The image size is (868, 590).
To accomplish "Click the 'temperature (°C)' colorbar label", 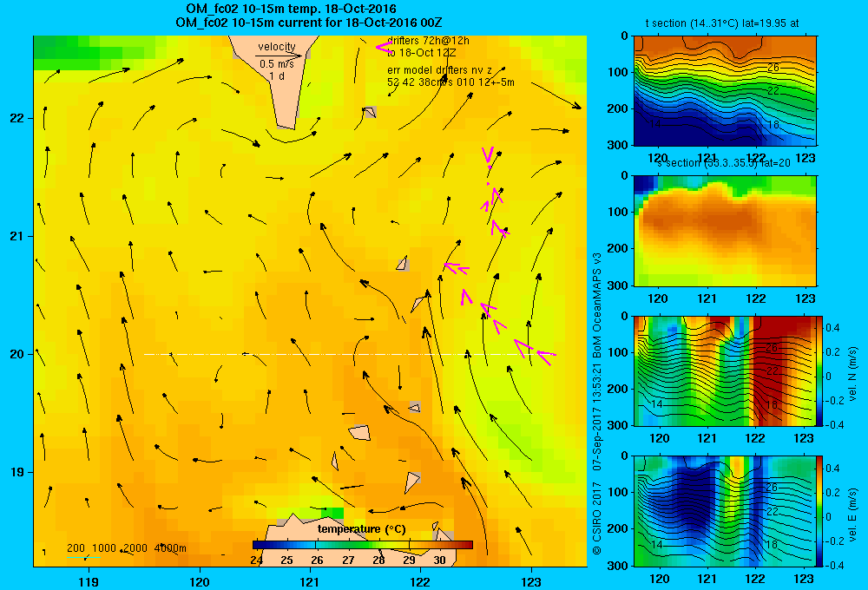I will coord(361,529).
